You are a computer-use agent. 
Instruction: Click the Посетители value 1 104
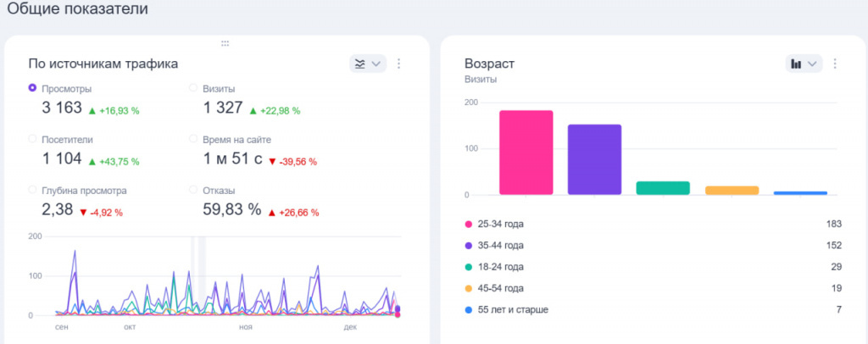(62, 158)
